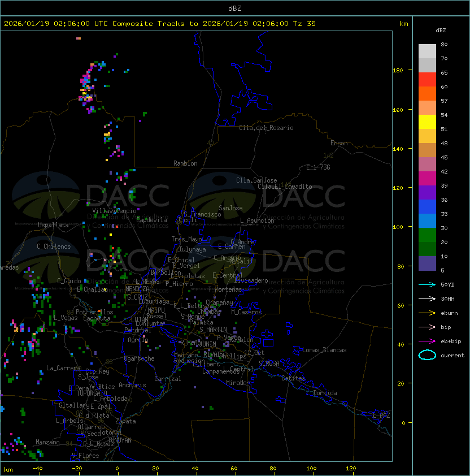Click the Zapata map label
The height and width of the screenshot is (476, 470).
[125, 421]
